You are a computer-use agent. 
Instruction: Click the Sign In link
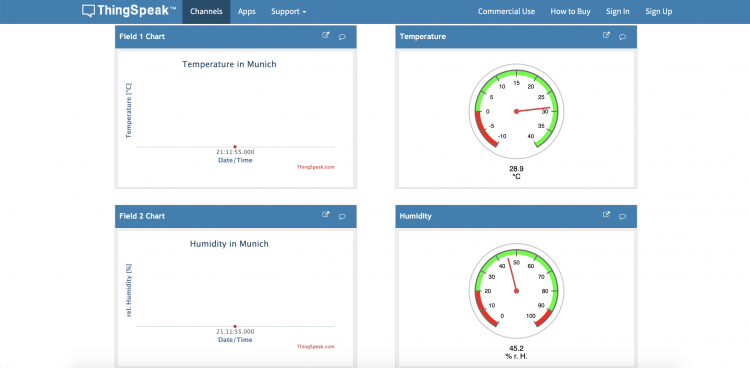click(x=618, y=11)
